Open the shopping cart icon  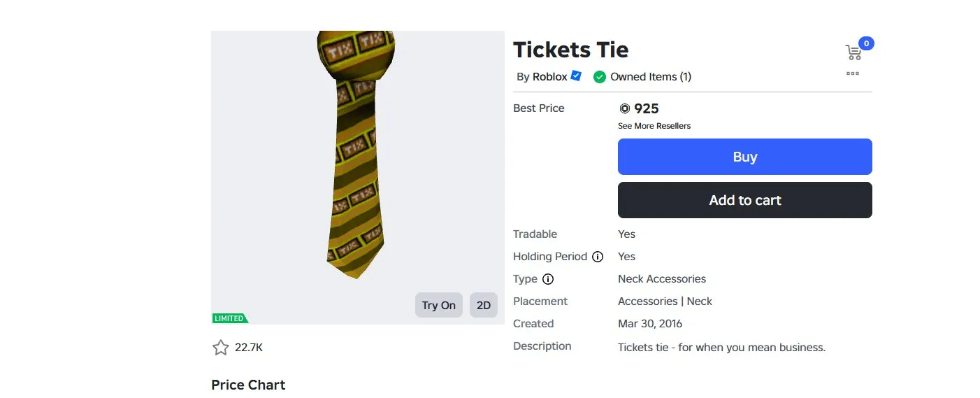tap(853, 52)
